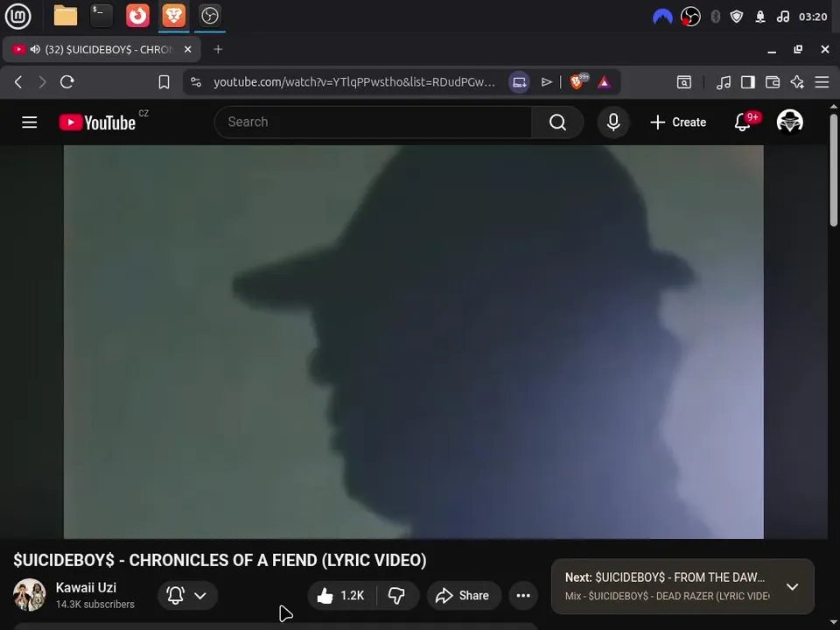Toggle the browser sidebar panel
Screen dimensions: 840x630
pos(748,82)
